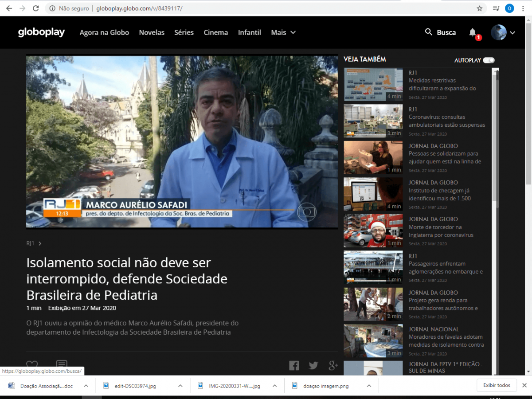This screenshot has width=532, height=399.
Task: Open the user avatar menu
Action: coord(499,32)
